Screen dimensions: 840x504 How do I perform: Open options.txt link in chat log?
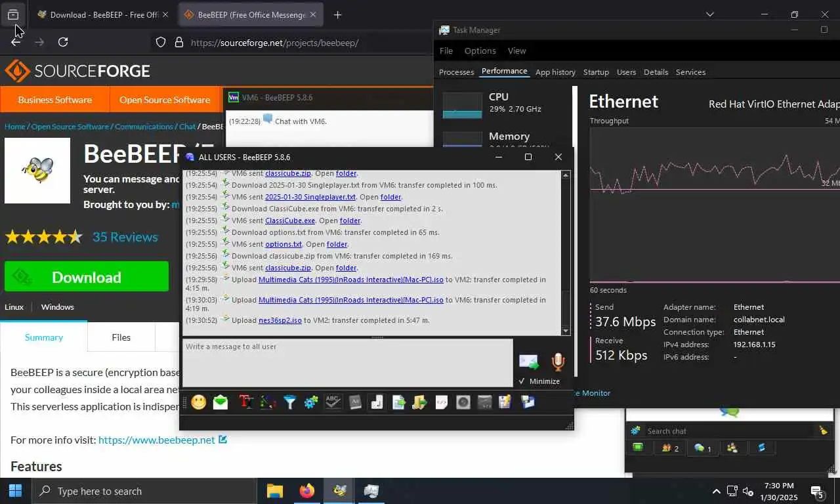click(x=283, y=244)
